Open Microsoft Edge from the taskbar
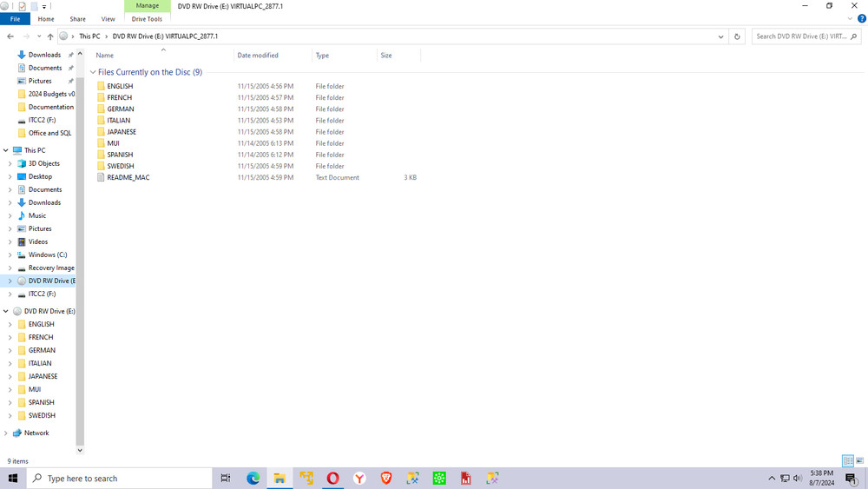The image size is (868, 489). [x=253, y=479]
